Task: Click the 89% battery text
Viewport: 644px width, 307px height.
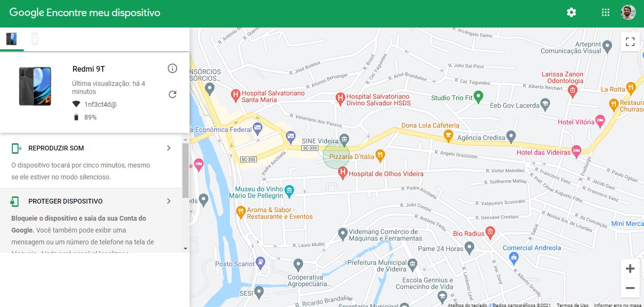Action: tap(91, 117)
